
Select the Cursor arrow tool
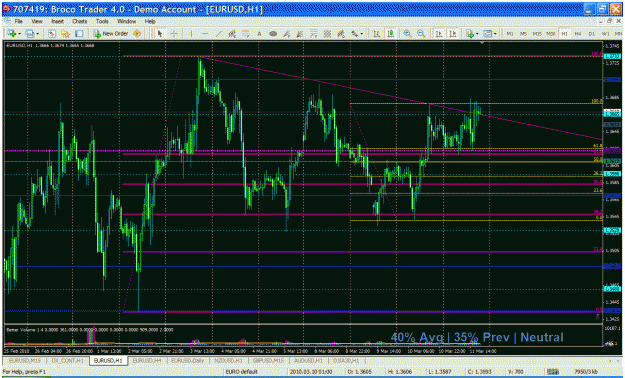[160, 34]
